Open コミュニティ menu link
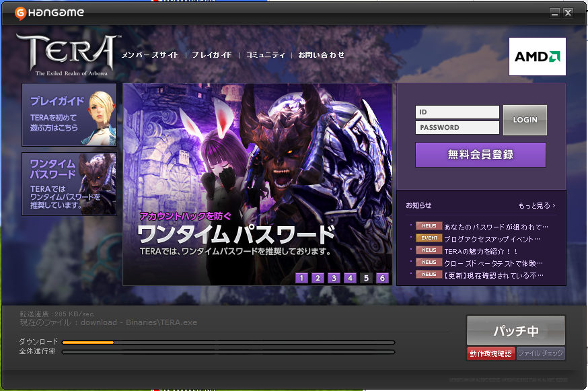This screenshot has height=391, width=588. pos(265,55)
